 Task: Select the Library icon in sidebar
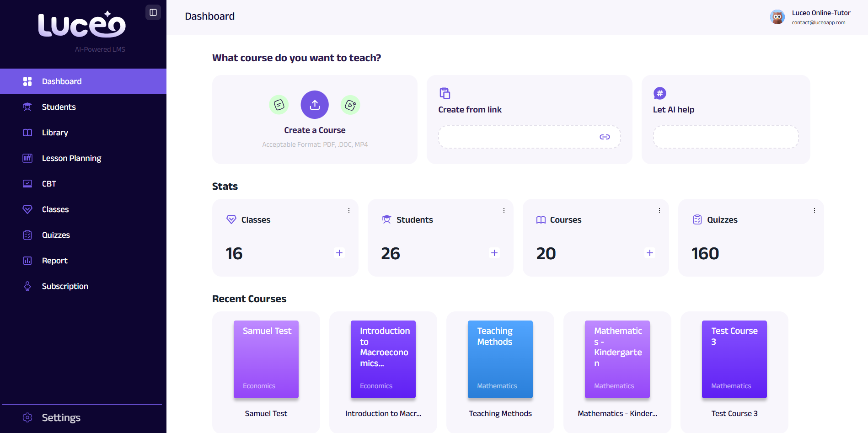tap(27, 132)
